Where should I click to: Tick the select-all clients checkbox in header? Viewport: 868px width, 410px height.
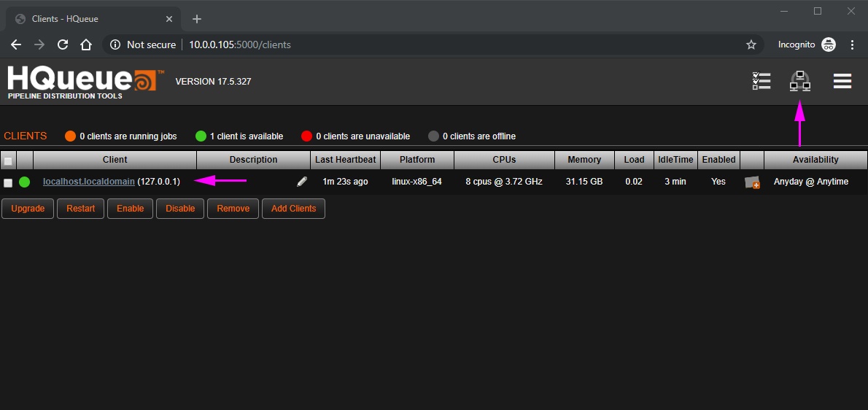pyautogui.click(x=8, y=161)
